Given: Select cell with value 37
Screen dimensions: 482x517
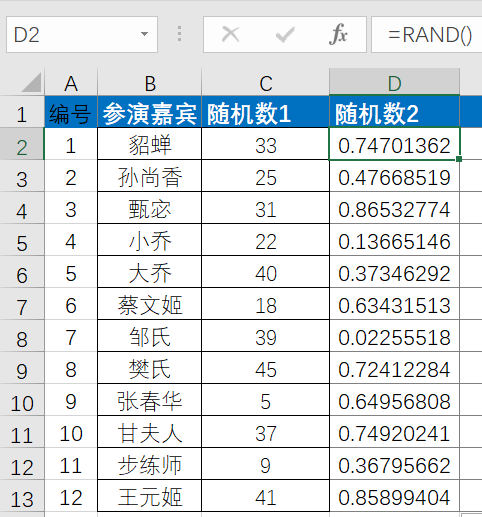Looking at the screenshot, I should click(x=266, y=432).
